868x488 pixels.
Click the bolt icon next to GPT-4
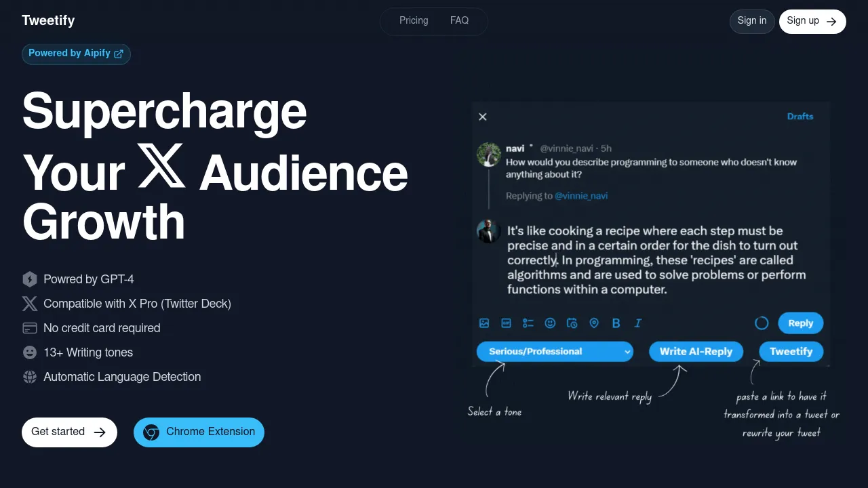[x=30, y=279]
